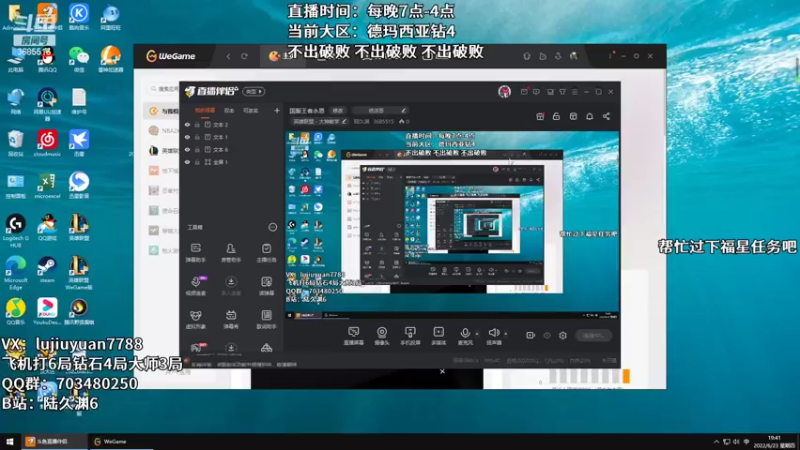Click the share icon in stream header
Image resolution: width=800 pixels, height=450 pixels.
pyautogui.click(x=606, y=116)
